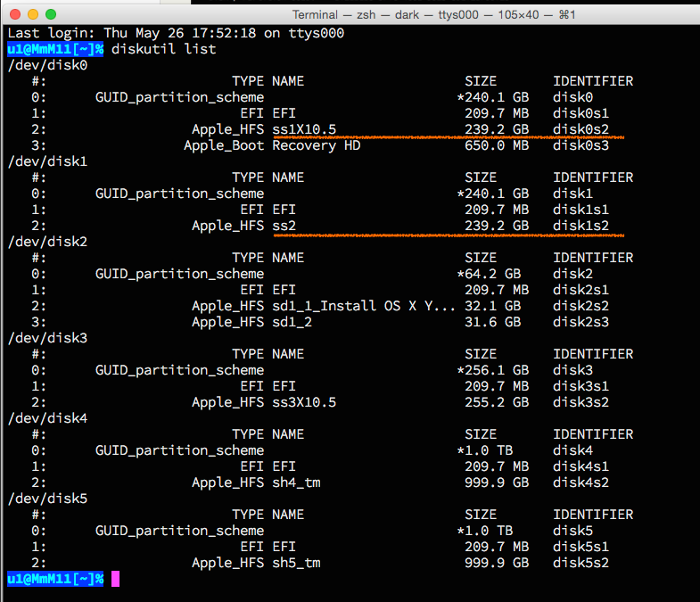Click the size value 32.1 GB
The width and height of the screenshot is (700, 602).
tap(493, 306)
